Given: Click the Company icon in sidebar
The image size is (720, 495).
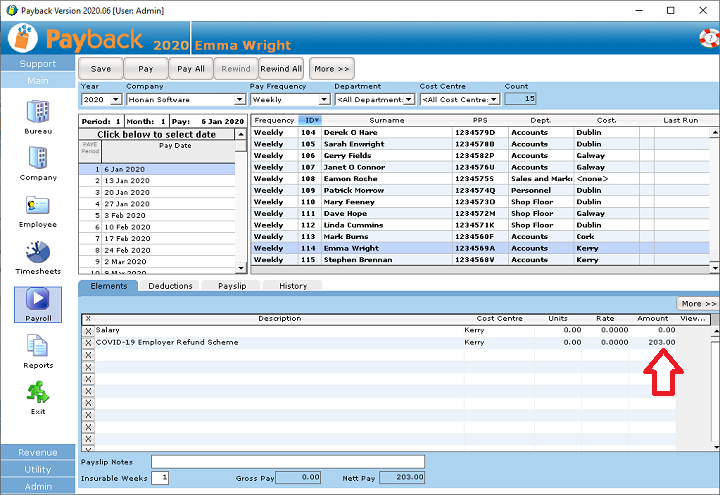Looking at the screenshot, I should (x=37, y=158).
